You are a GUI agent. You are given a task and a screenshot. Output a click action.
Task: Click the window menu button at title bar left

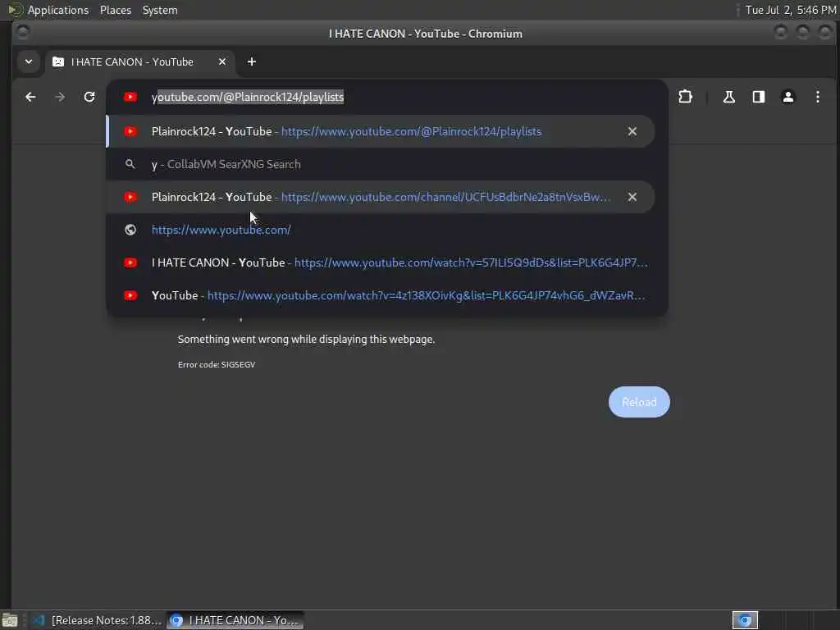click(x=22, y=33)
